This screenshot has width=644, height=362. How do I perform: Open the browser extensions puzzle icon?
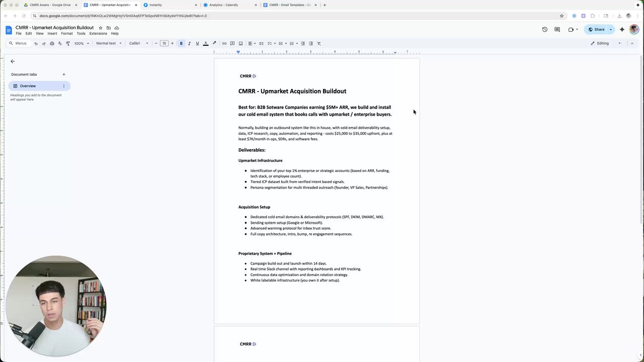pos(593,16)
